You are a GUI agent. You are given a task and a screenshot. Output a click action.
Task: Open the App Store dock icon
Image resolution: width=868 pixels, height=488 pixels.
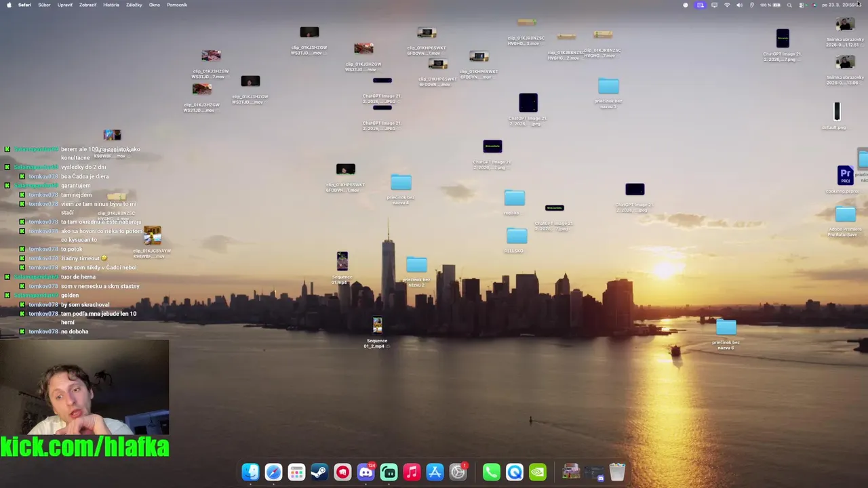pyautogui.click(x=435, y=472)
